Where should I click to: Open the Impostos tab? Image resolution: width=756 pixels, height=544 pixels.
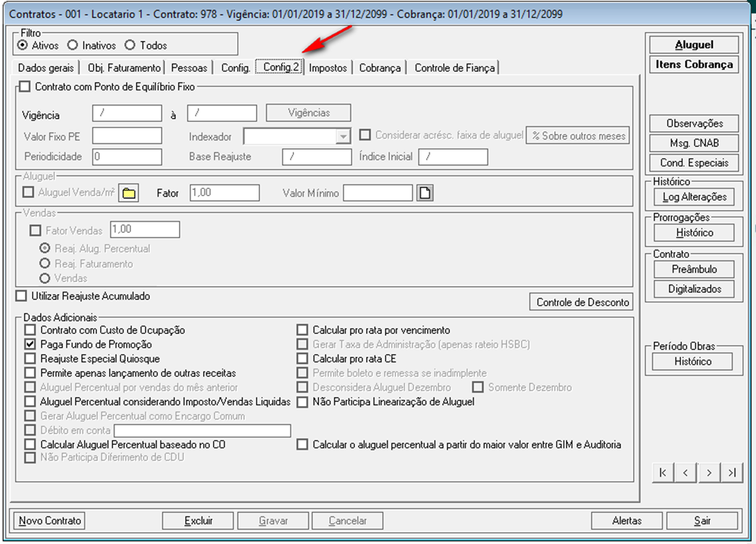click(x=328, y=68)
